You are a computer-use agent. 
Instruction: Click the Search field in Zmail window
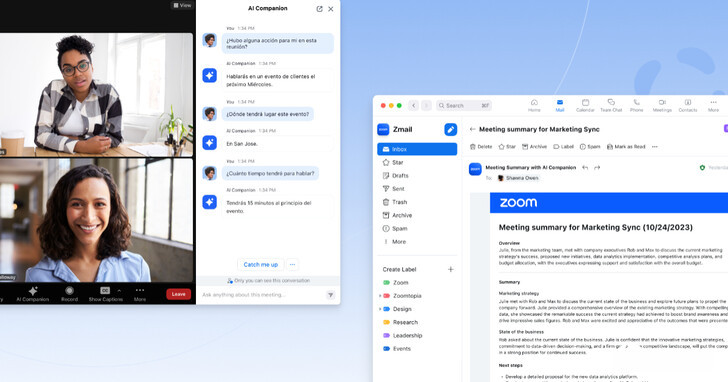click(x=463, y=105)
